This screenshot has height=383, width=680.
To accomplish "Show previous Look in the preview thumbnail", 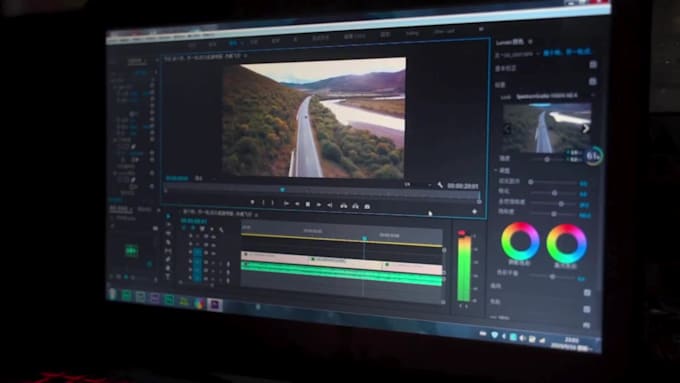I will pos(507,128).
